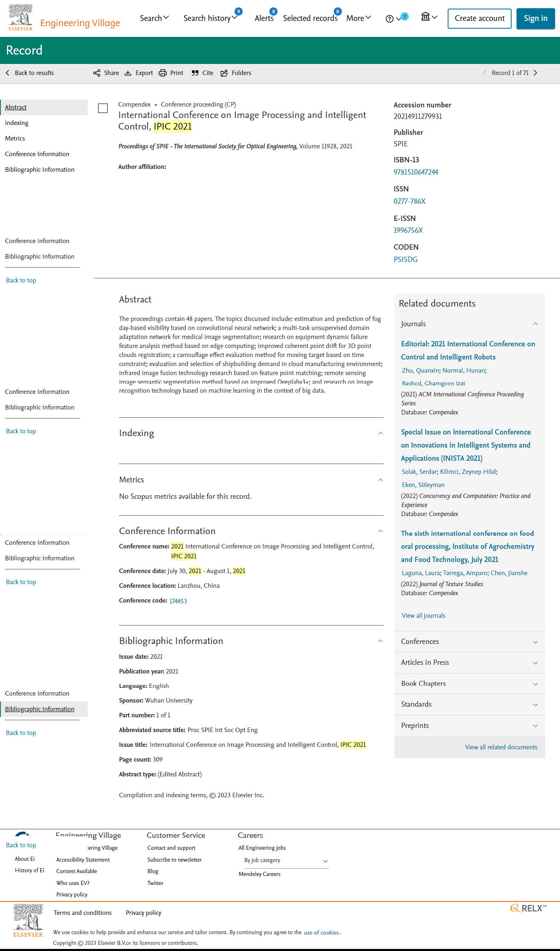
Task: Open the Search menu
Action: [x=154, y=18]
